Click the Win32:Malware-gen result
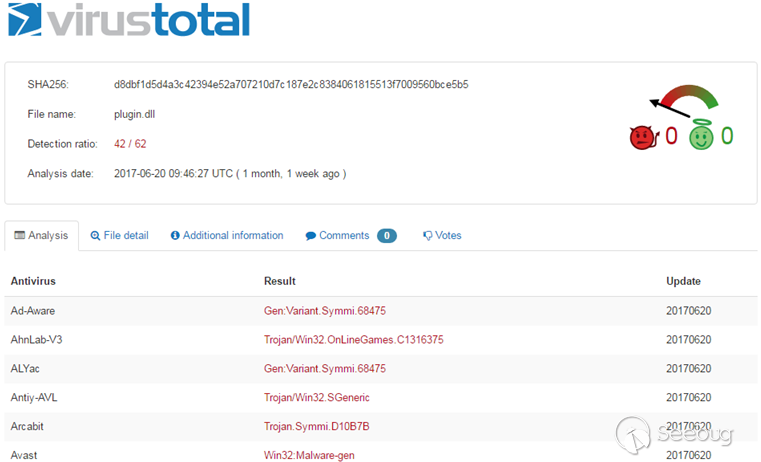The image size is (761, 462). (x=309, y=455)
